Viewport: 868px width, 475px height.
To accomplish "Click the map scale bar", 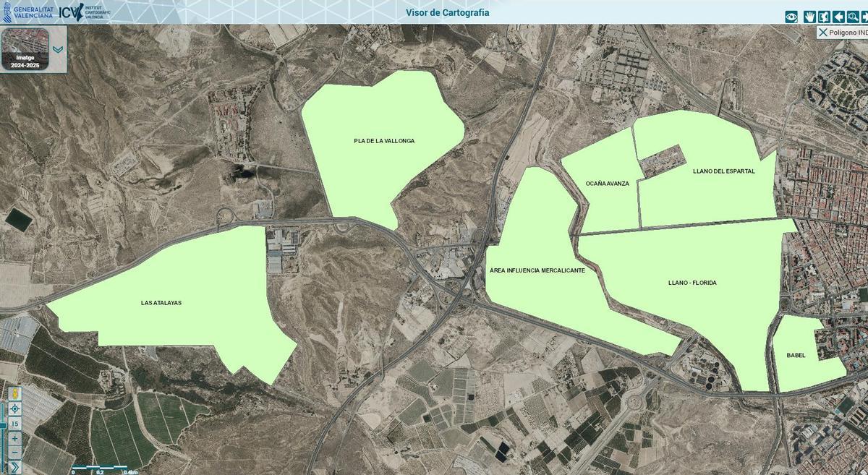I will point(106,469).
